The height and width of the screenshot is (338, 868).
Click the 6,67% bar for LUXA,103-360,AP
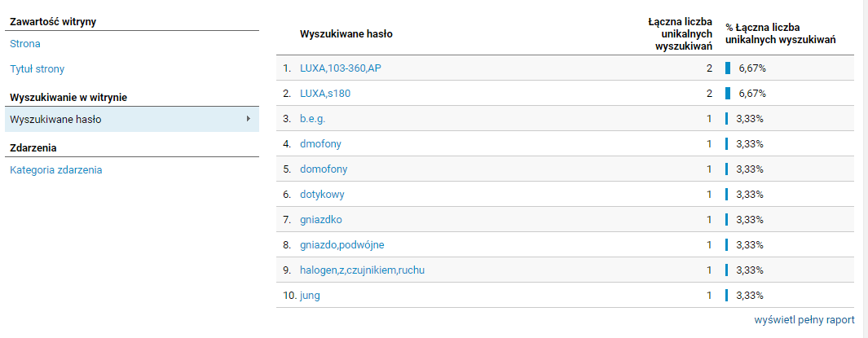(728, 68)
